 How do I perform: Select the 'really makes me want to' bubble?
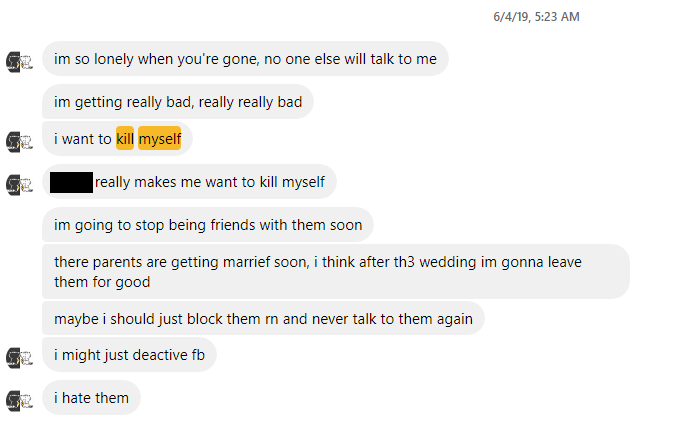pyautogui.click(x=189, y=182)
